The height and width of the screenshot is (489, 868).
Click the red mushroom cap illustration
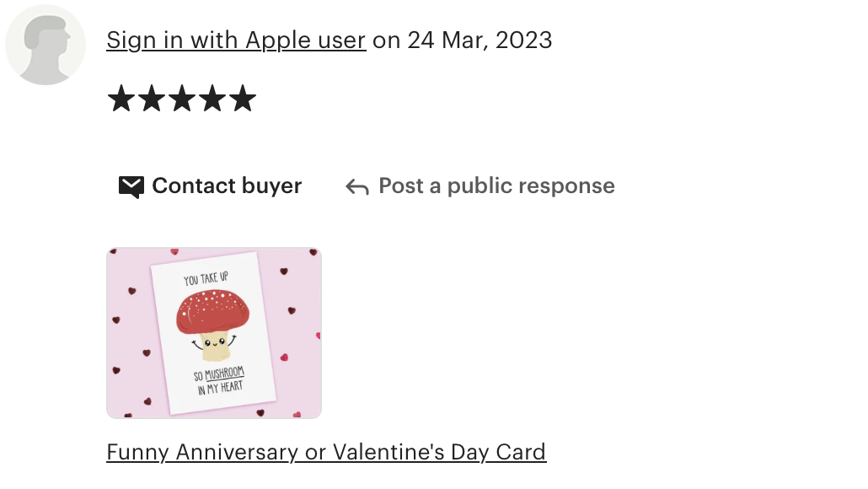[213, 312]
